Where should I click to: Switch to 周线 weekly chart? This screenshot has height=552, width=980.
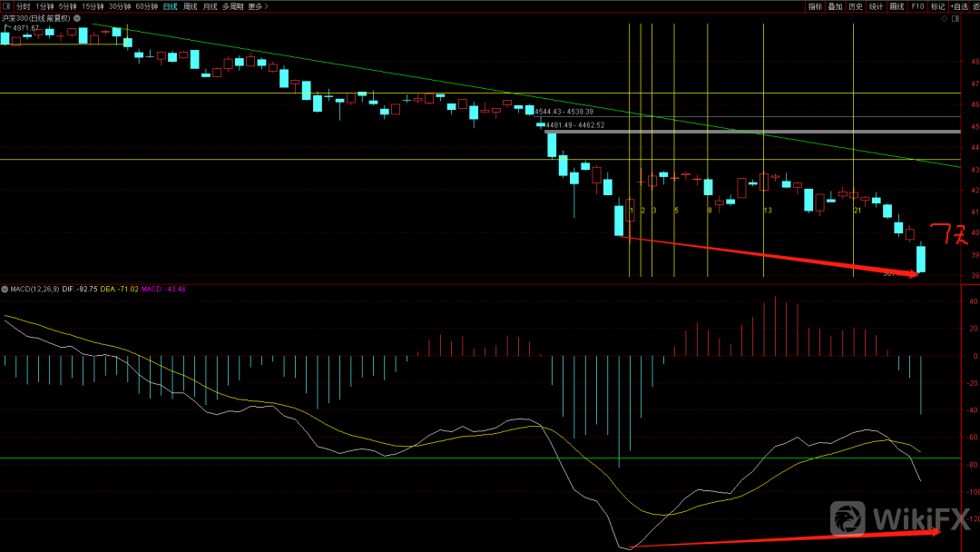pos(191,6)
